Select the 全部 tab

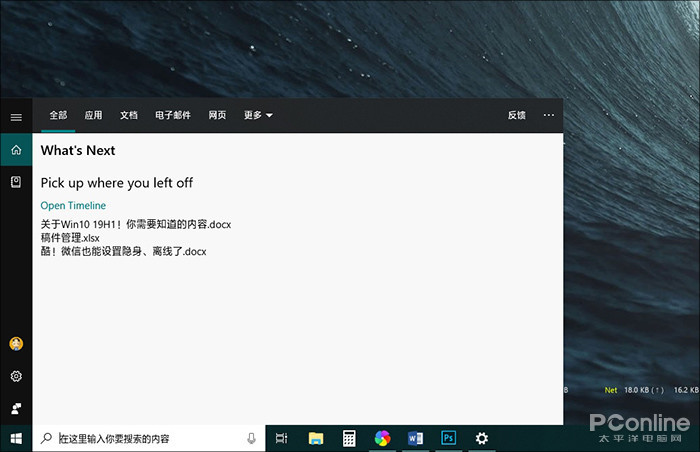[x=58, y=115]
